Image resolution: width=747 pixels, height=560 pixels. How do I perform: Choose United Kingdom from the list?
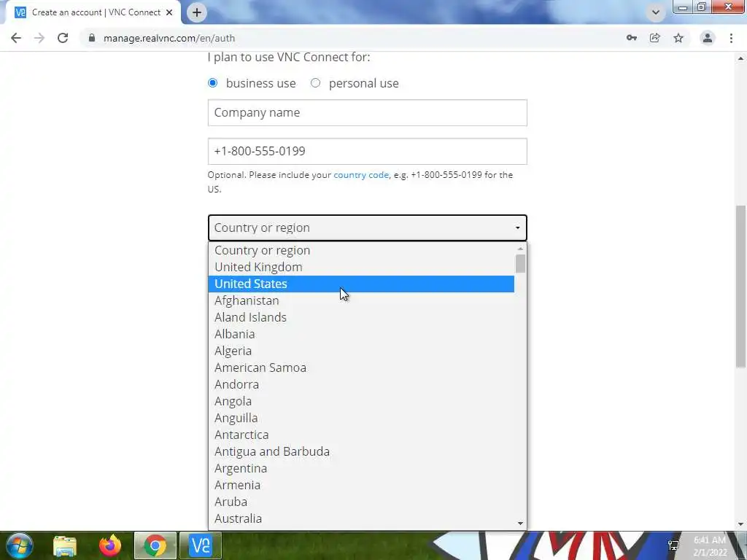tap(361, 267)
